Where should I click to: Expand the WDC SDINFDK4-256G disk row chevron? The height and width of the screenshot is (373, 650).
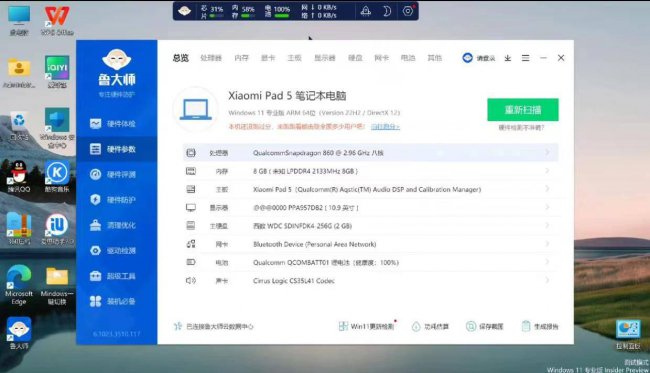click(547, 225)
